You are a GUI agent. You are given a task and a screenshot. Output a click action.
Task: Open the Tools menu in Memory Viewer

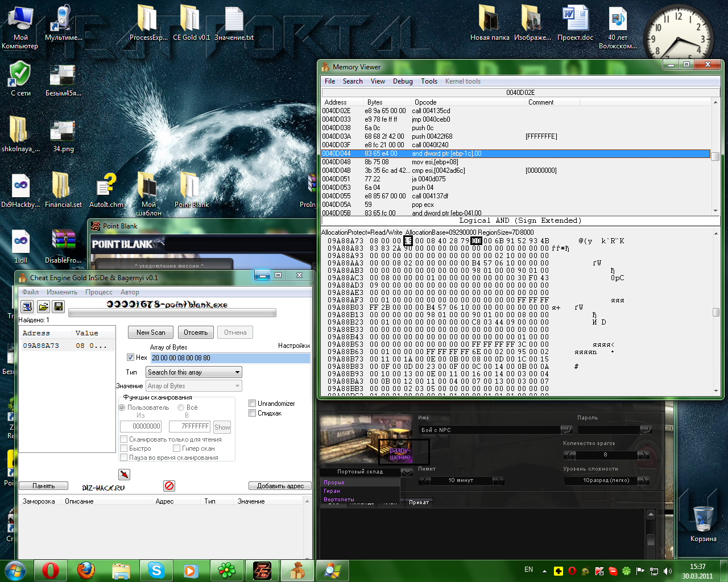click(x=429, y=81)
